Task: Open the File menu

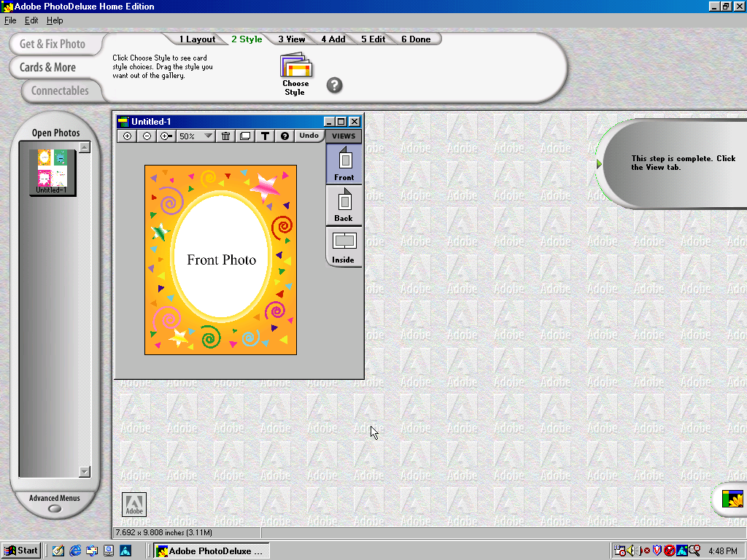Action: tap(10, 20)
